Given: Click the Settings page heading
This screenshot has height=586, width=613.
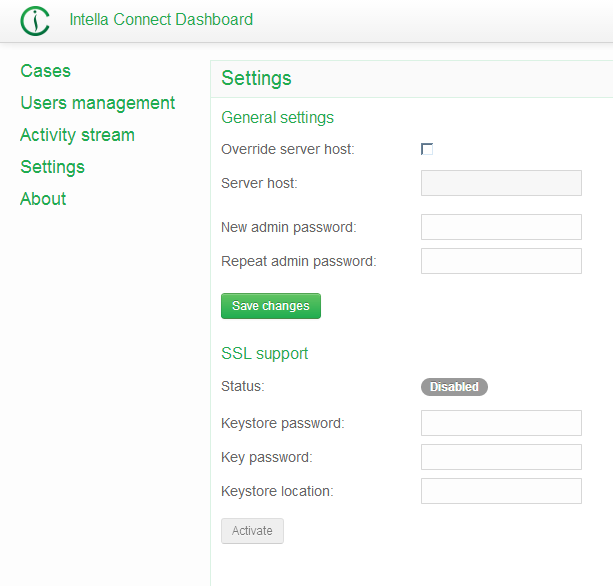Looking at the screenshot, I should (256, 79).
